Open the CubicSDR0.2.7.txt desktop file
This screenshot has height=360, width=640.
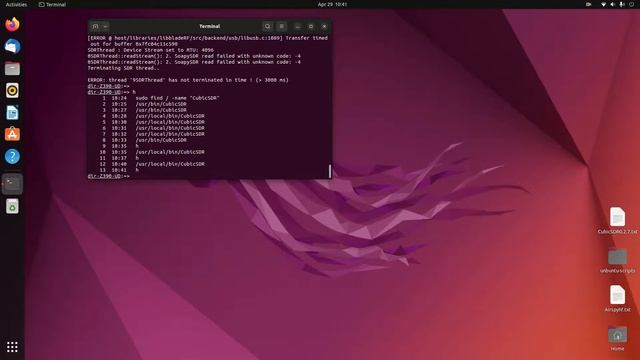point(617,221)
